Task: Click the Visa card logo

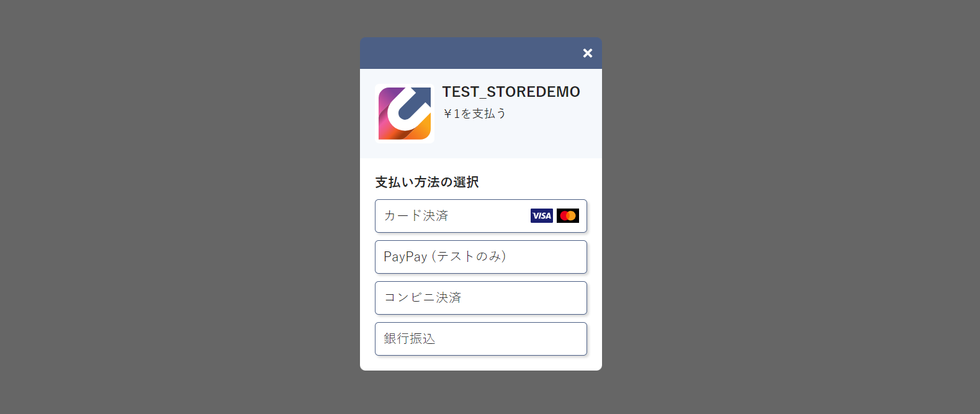Action: tap(542, 216)
